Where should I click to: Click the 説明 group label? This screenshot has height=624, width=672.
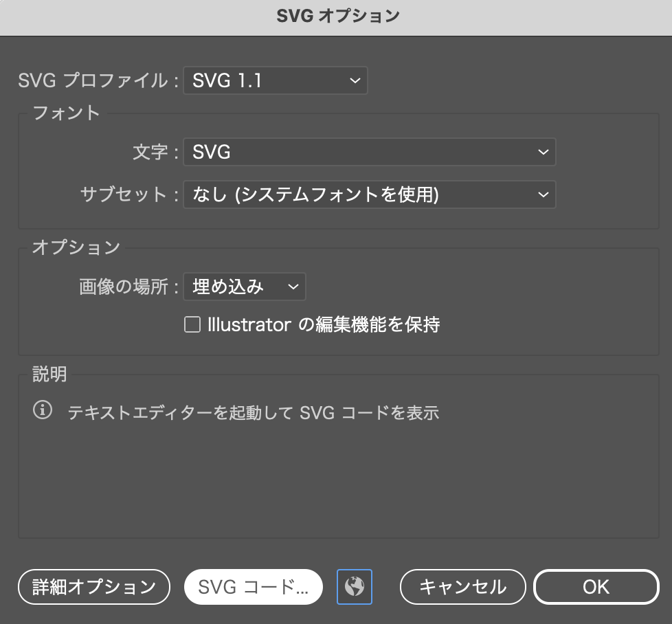tap(49, 374)
